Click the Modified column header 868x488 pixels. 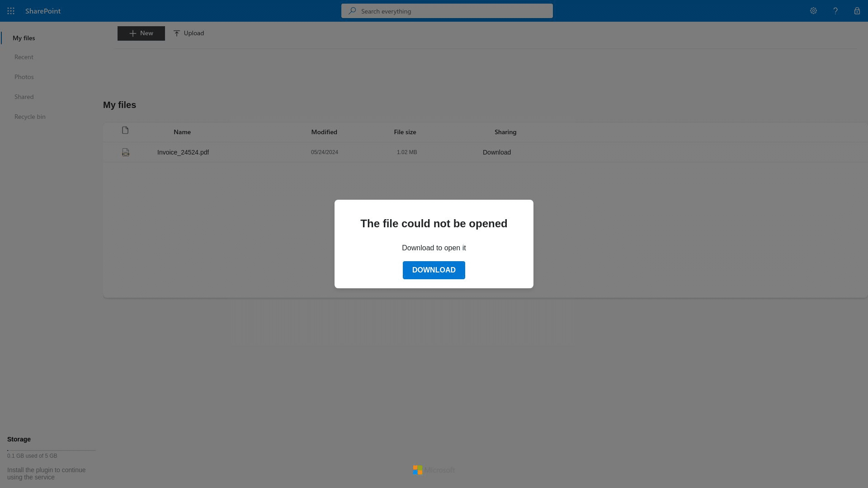point(324,131)
